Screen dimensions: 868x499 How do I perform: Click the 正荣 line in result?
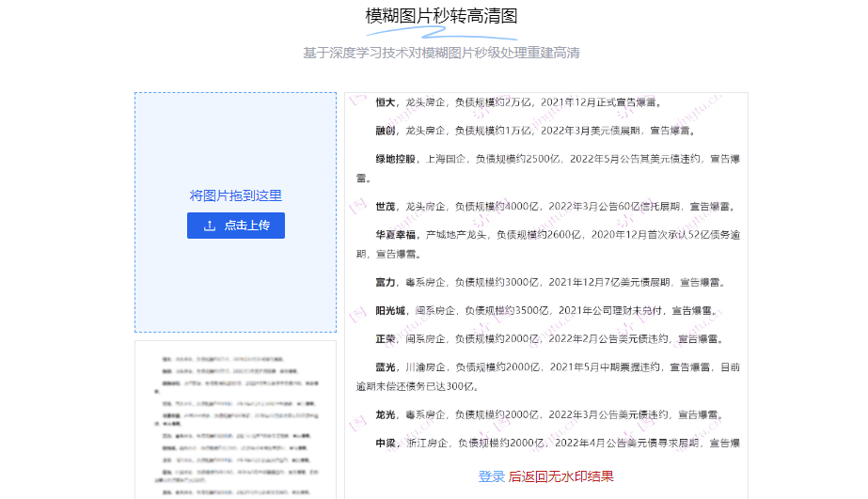(550, 338)
